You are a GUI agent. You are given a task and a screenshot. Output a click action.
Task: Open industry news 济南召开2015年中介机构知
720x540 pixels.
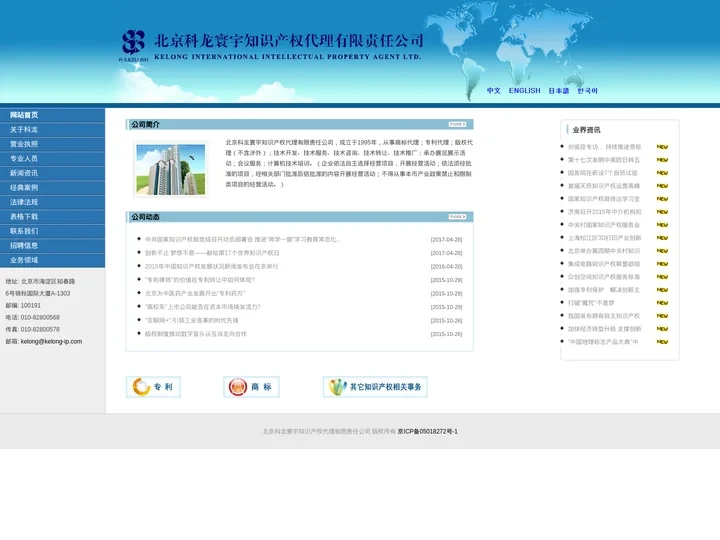click(604, 212)
